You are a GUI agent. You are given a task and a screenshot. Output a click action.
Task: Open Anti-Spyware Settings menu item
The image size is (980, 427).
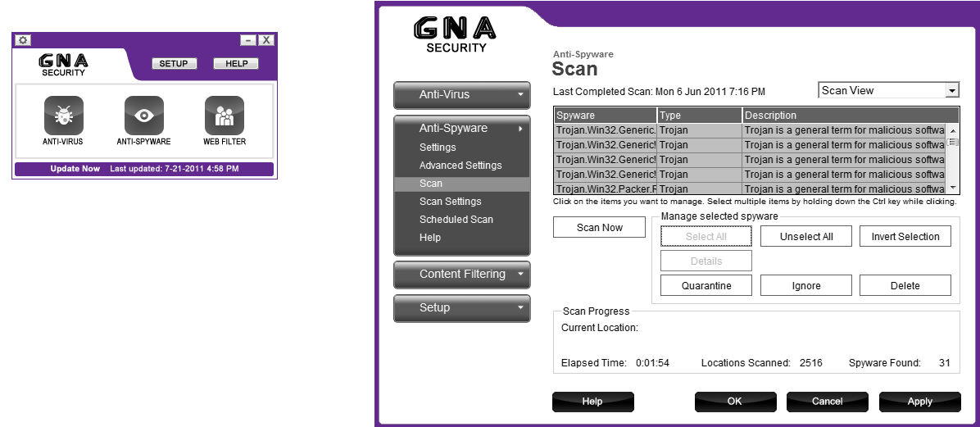(438, 148)
